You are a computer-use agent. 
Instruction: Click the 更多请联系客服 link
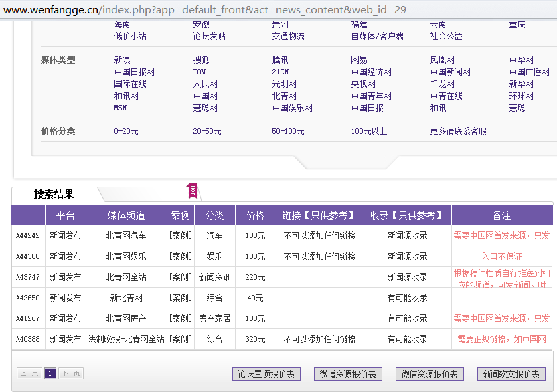[x=458, y=132]
